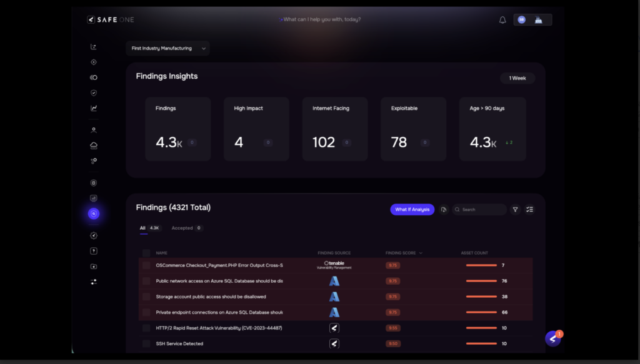Open the column checklist settings icon
This screenshot has height=364, width=640.
pos(529,210)
